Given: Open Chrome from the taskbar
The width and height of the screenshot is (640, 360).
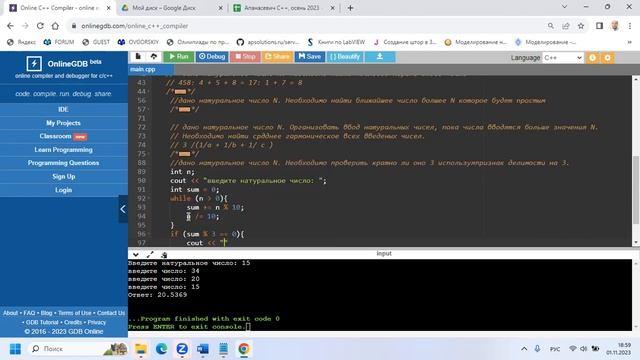Looking at the screenshot, I should click(x=244, y=349).
